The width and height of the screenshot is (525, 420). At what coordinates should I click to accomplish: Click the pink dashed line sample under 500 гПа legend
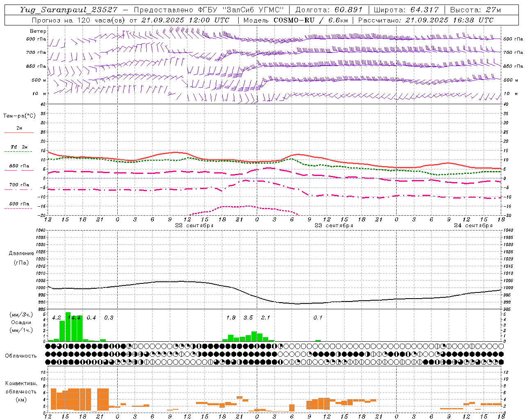pyautogui.click(x=18, y=209)
